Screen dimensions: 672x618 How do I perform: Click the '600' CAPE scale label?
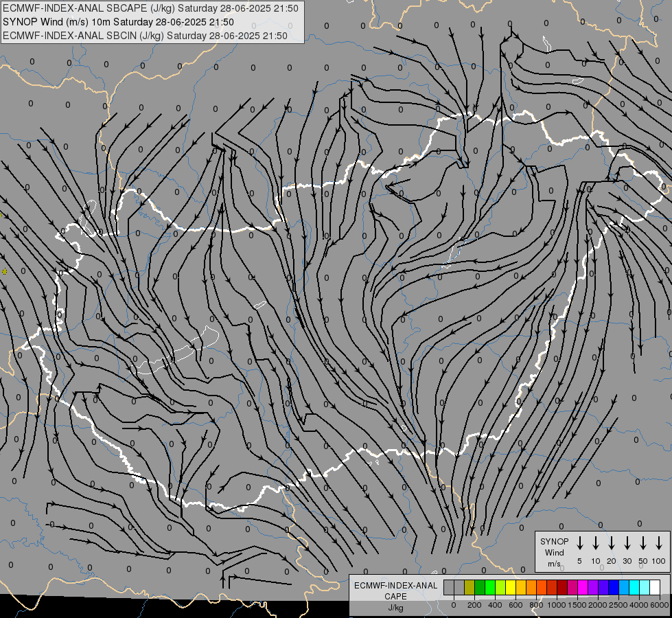tap(515, 605)
